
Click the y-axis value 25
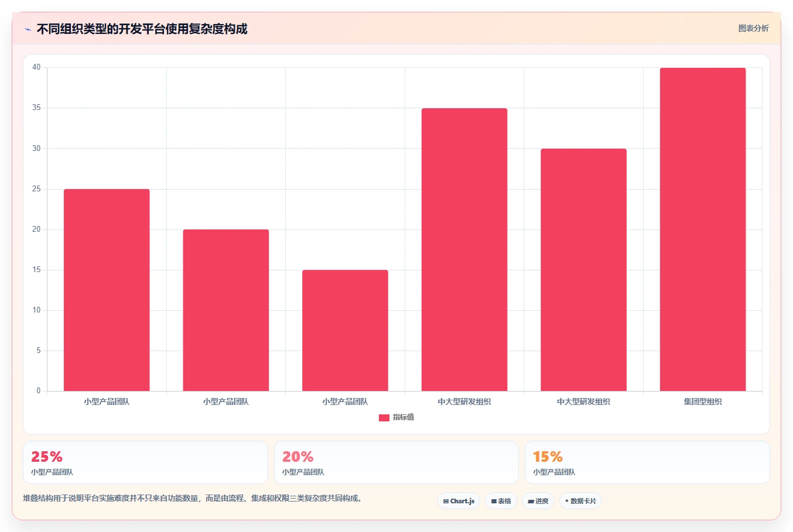click(x=36, y=188)
